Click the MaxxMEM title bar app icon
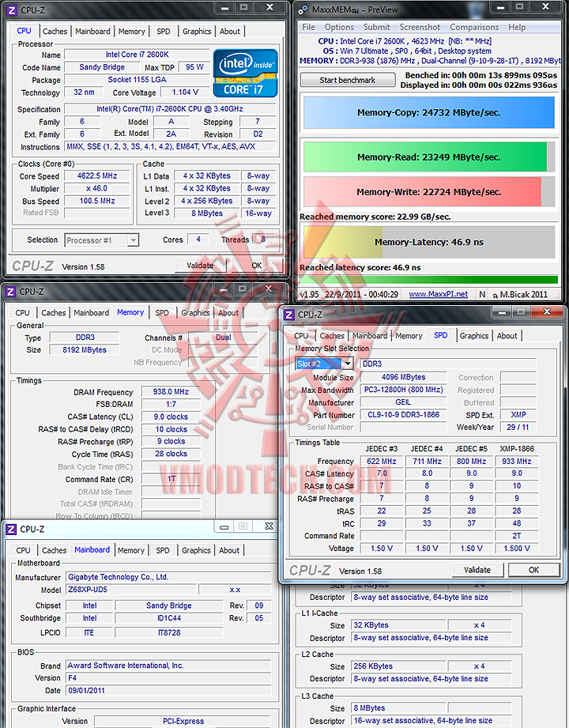The width and height of the screenshot is (569, 728). coord(303,9)
